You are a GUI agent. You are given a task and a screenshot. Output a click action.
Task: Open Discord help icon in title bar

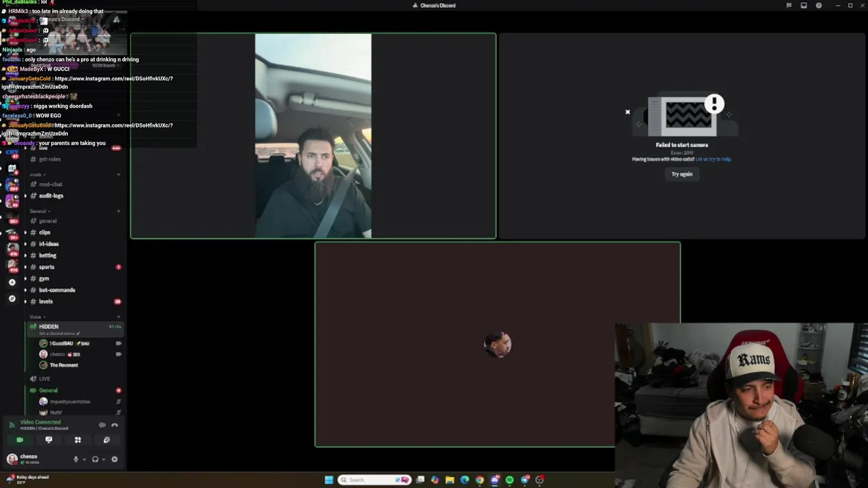click(818, 5)
